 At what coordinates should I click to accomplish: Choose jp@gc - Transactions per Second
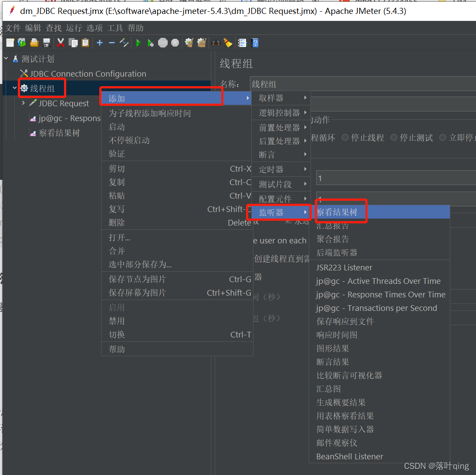(379, 308)
